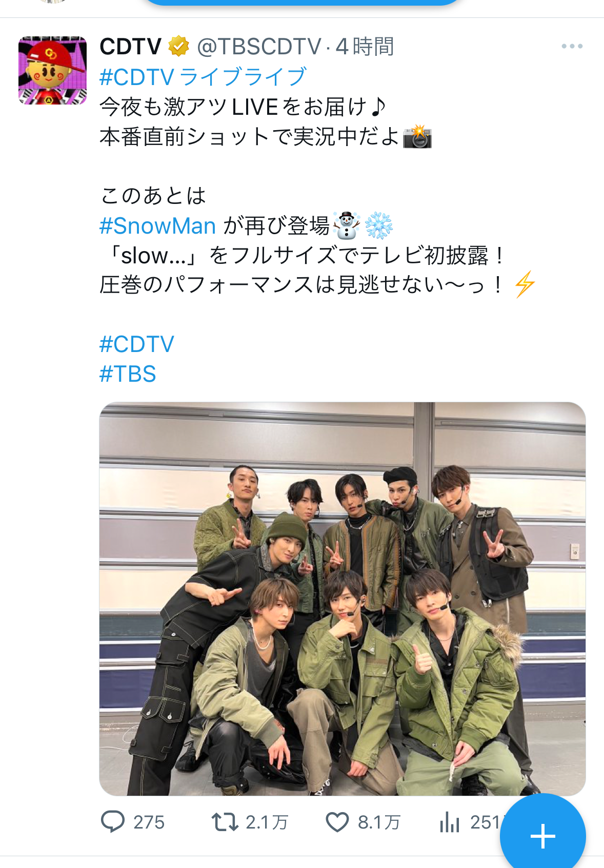Viewport: 604px width, 868px height.
Task: Open the 4時間 timestamp
Action: 365,47
